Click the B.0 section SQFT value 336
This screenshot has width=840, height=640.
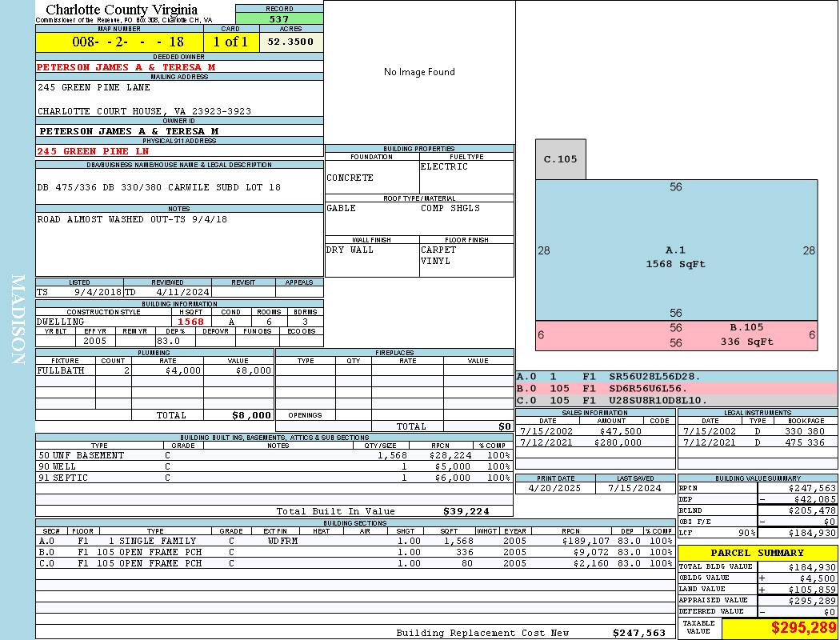click(465, 552)
